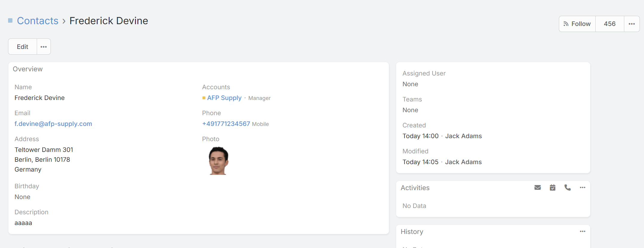Viewport: 644px width, 248px height.
Task: Open Activities panel more options menu
Action: point(582,188)
